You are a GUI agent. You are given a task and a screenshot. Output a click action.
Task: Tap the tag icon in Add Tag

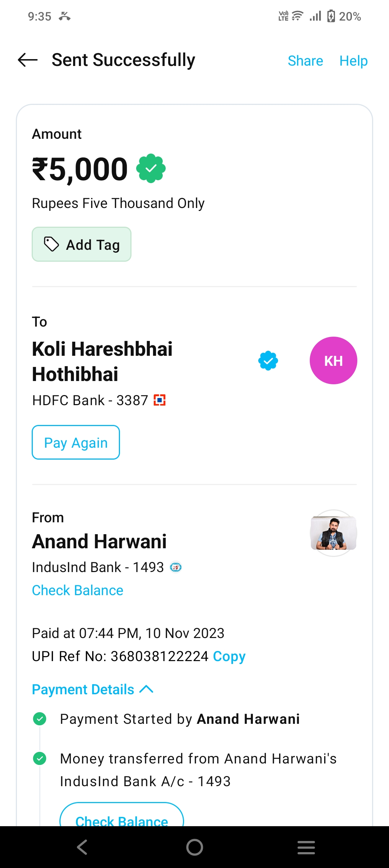pos(52,244)
